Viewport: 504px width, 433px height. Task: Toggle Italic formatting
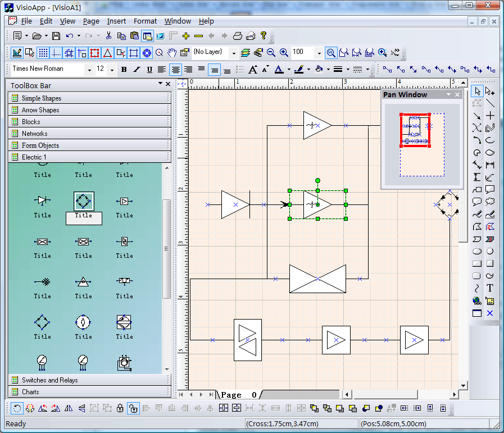point(137,70)
